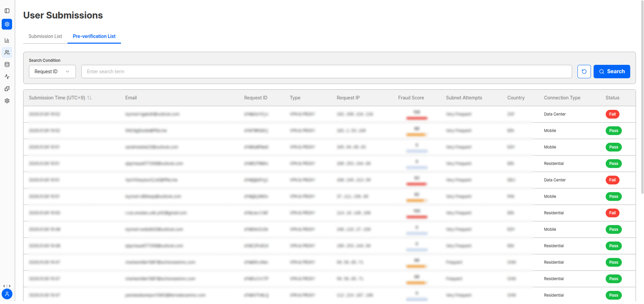Image resolution: width=644 pixels, height=304 pixels.
Task: Click the Connection Type column header
Action: tap(562, 98)
